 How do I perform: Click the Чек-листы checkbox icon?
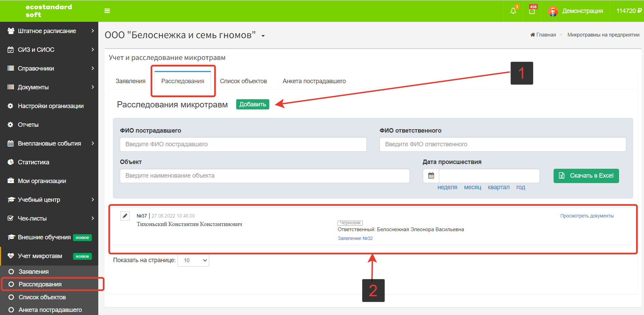click(x=11, y=219)
